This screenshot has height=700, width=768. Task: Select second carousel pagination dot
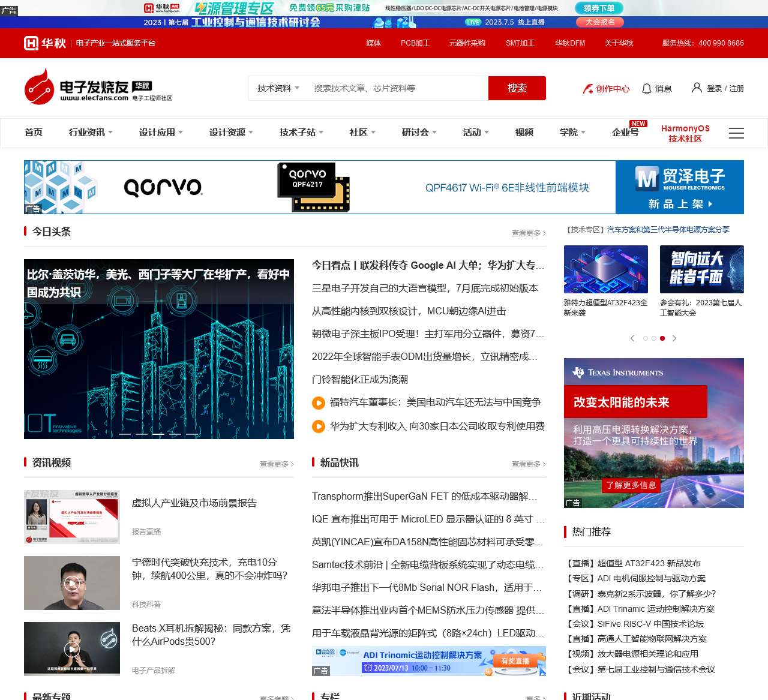tap(654, 338)
